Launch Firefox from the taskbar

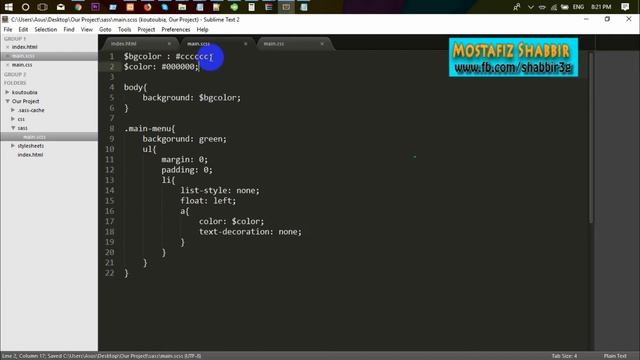147,7
